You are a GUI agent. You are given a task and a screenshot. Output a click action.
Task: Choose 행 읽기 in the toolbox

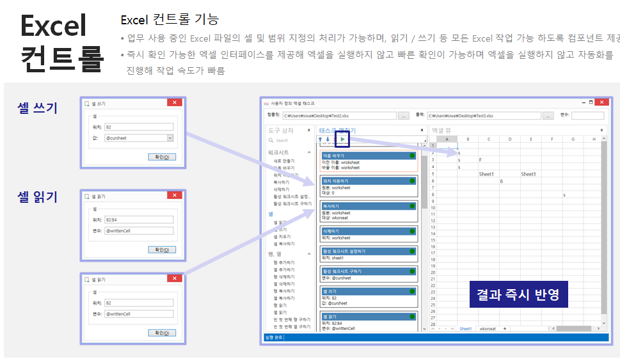[280, 305]
